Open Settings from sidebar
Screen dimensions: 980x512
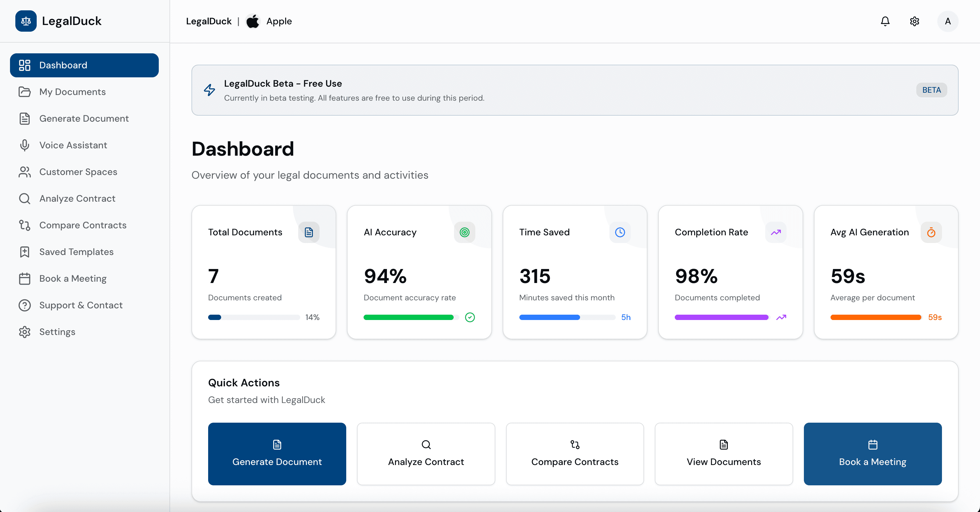pyautogui.click(x=84, y=332)
